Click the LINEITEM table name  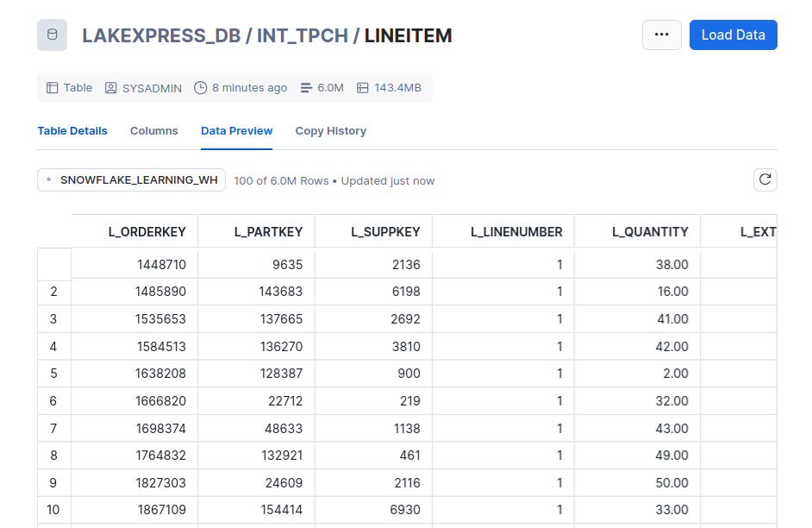click(409, 36)
